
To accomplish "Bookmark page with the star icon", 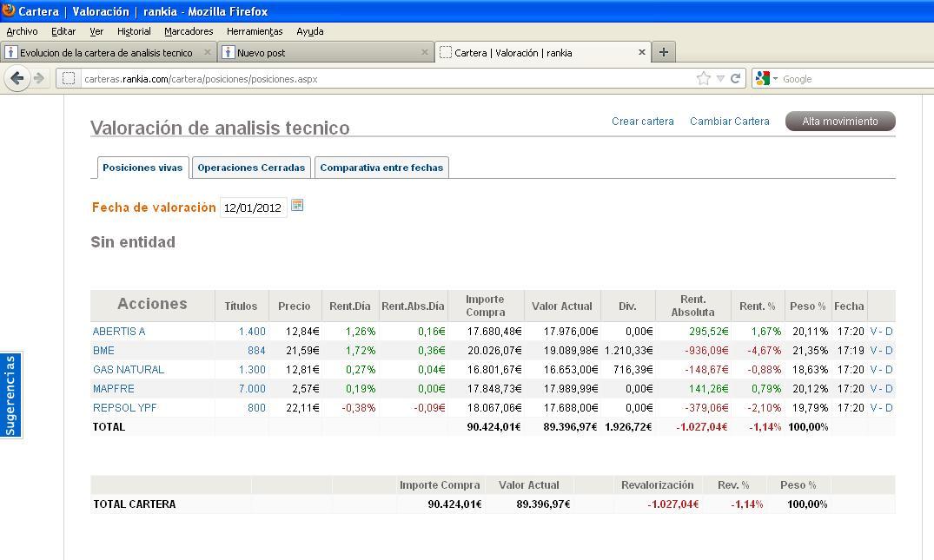I will point(703,78).
